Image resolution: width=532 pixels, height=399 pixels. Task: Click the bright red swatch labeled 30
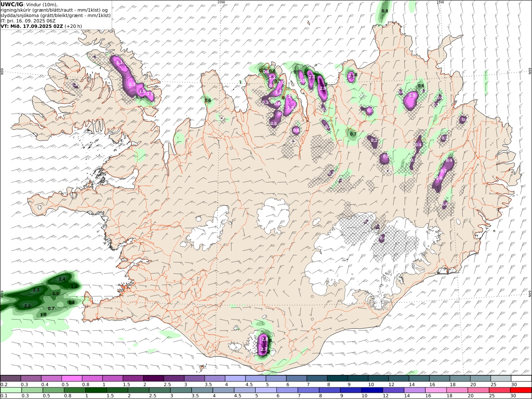[521, 390]
